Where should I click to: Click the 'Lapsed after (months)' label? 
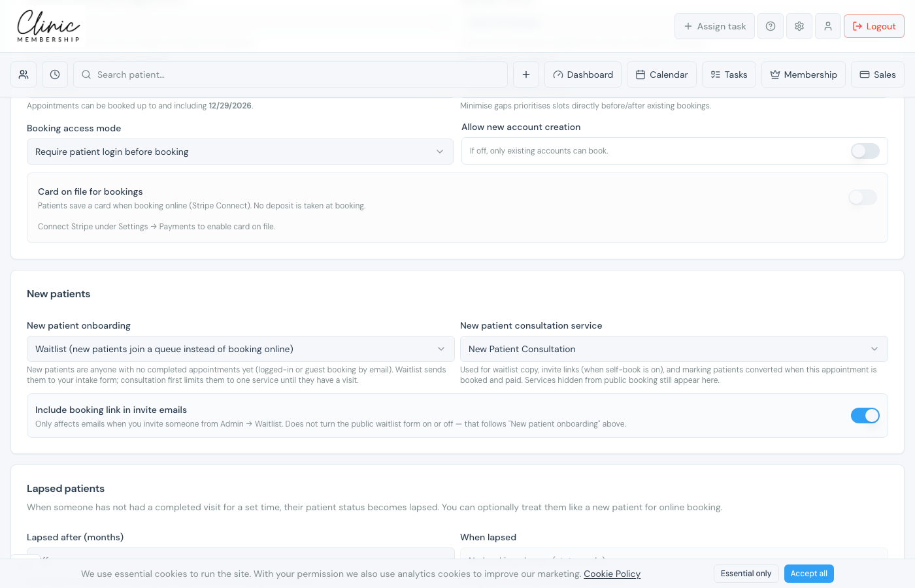(x=75, y=537)
